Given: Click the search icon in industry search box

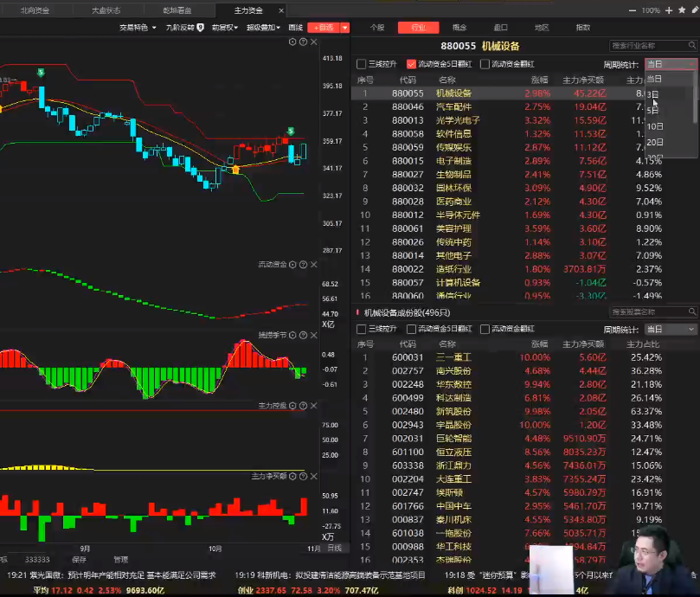Looking at the screenshot, I should click(692, 45).
